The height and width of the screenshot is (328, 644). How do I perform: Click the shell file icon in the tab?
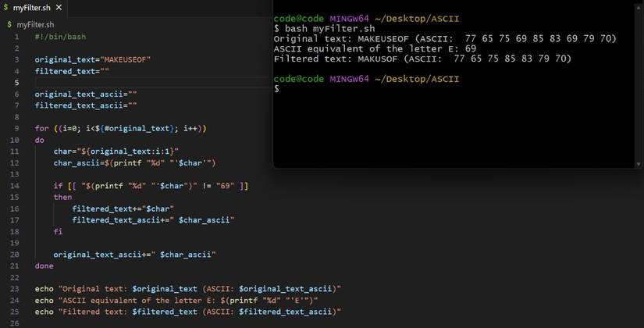(x=6, y=8)
